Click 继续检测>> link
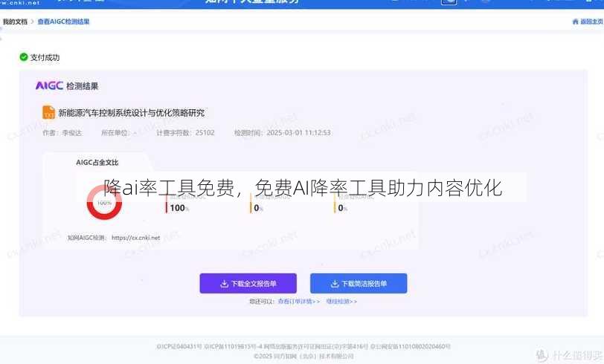This screenshot has height=364, width=604. pyautogui.click(x=341, y=302)
